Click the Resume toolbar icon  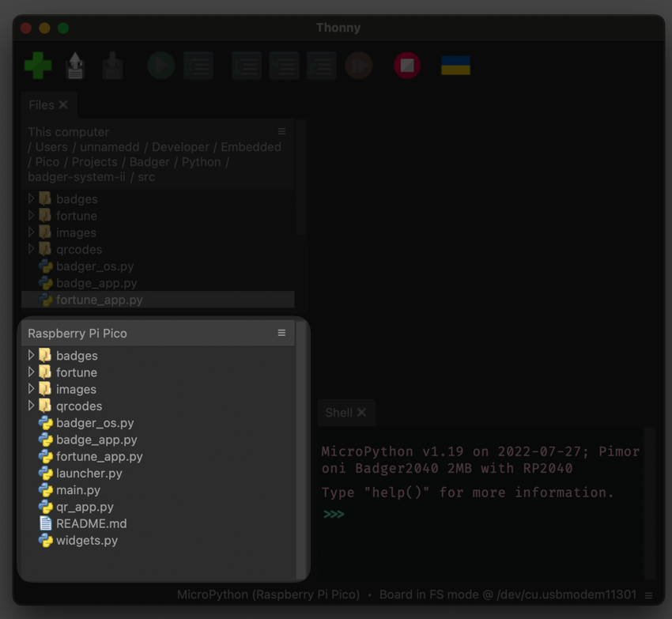point(359,66)
